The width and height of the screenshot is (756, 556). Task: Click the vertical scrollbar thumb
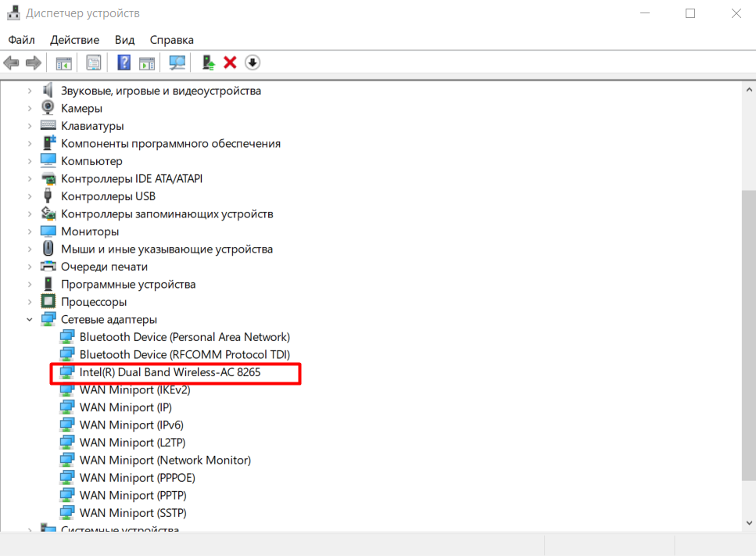749,335
